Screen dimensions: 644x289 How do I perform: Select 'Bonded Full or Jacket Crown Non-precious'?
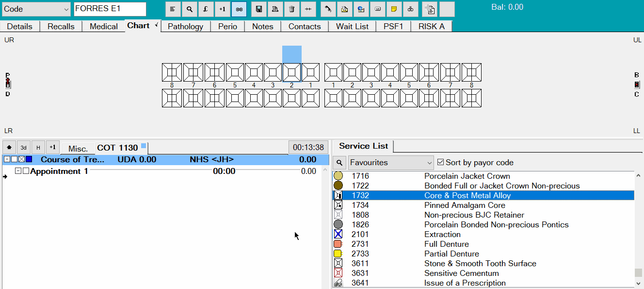502,186
